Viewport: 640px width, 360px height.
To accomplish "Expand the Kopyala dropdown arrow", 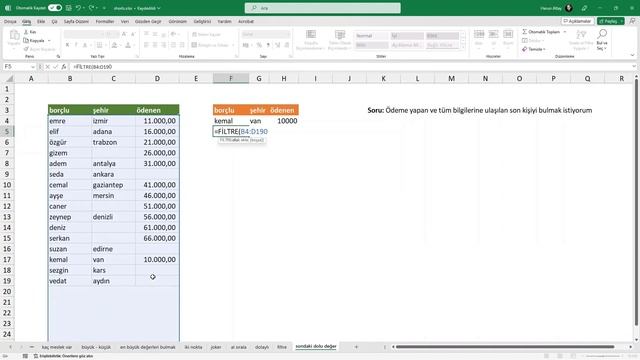I will pos(49,40).
